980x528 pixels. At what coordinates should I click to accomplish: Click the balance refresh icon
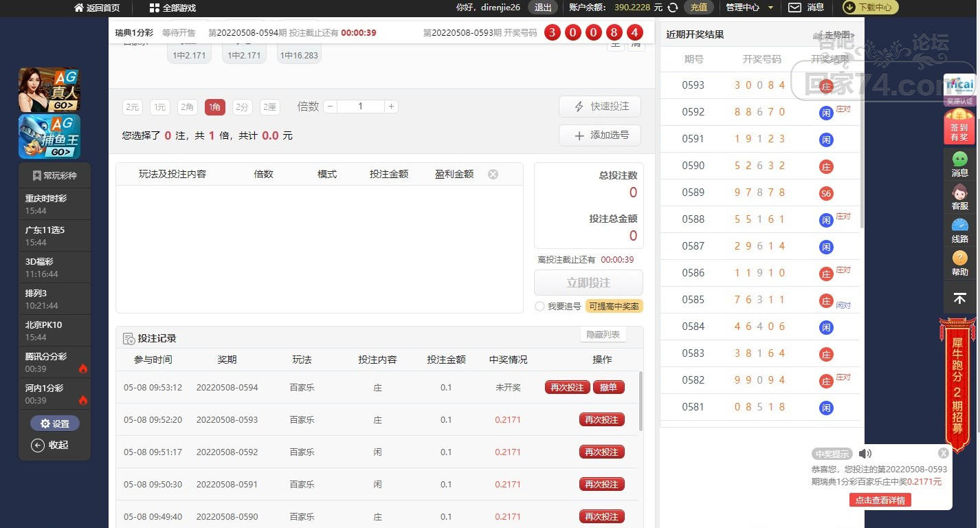[673, 8]
